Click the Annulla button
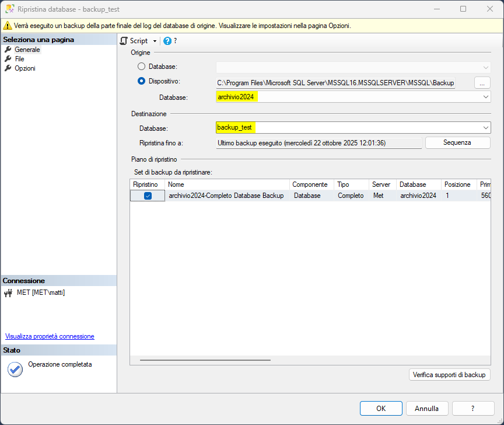This screenshot has height=425, width=504. 427,408
